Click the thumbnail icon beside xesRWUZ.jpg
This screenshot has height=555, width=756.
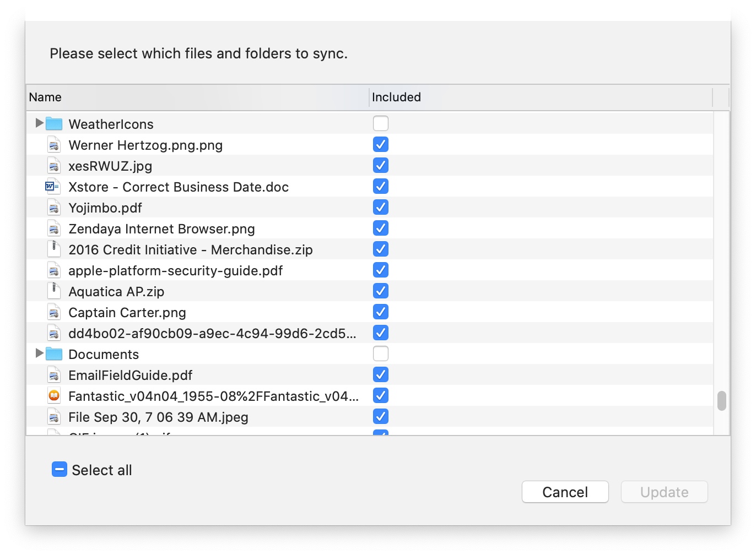[x=53, y=165]
